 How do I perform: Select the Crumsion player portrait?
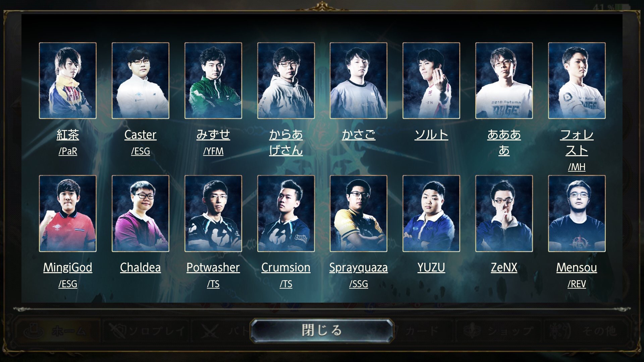[x=286, y=214]
